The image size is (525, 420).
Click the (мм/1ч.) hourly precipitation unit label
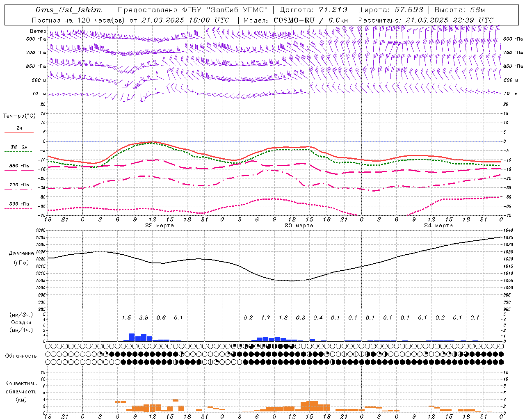(x=22, y=330)
